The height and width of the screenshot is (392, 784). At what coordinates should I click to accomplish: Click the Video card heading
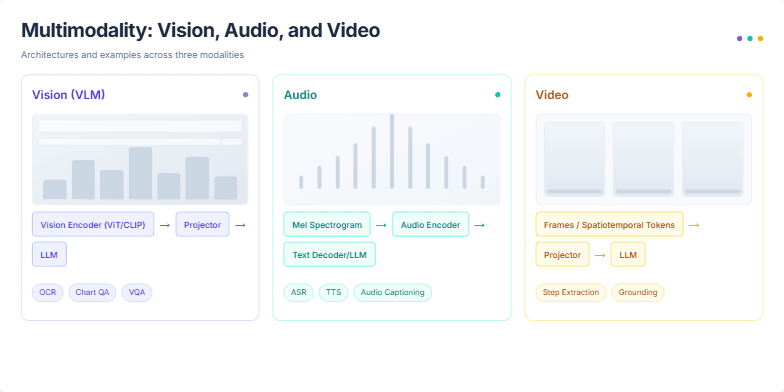click(x=552, y=95)
